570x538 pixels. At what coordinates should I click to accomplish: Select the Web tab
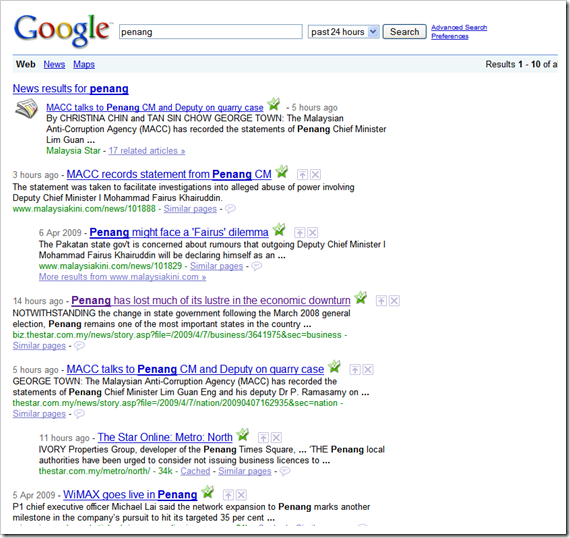point(25,64)
